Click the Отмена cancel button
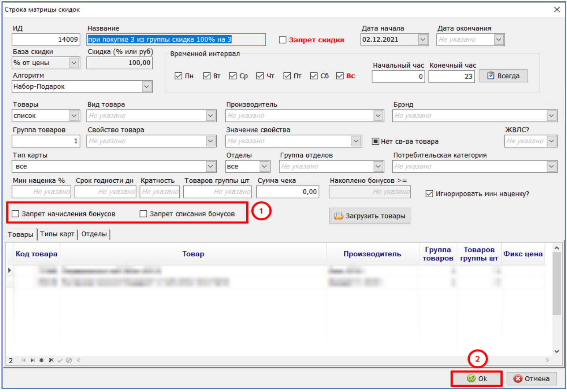This screenshot has height=392, width=567. click(x=532, y=378)
